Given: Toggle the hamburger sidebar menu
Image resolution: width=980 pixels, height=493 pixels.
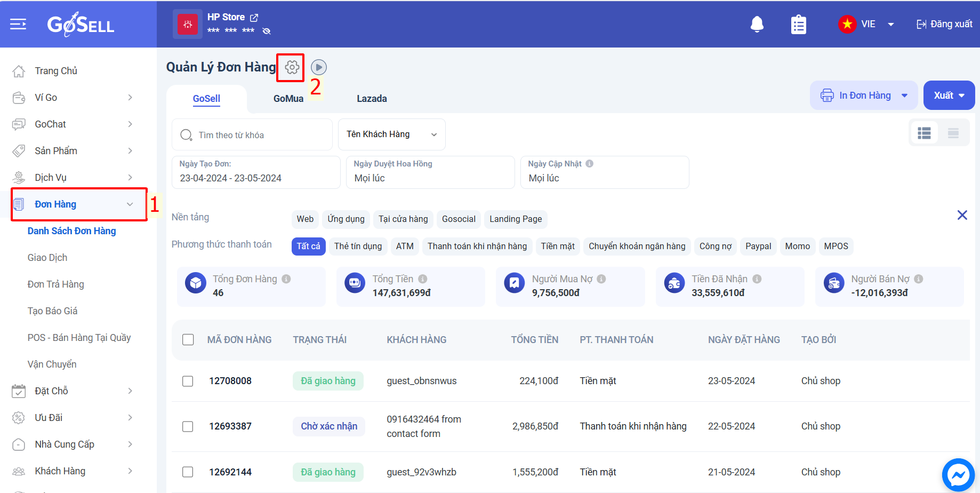Looking at the screenshot, I should pos(18,24).
